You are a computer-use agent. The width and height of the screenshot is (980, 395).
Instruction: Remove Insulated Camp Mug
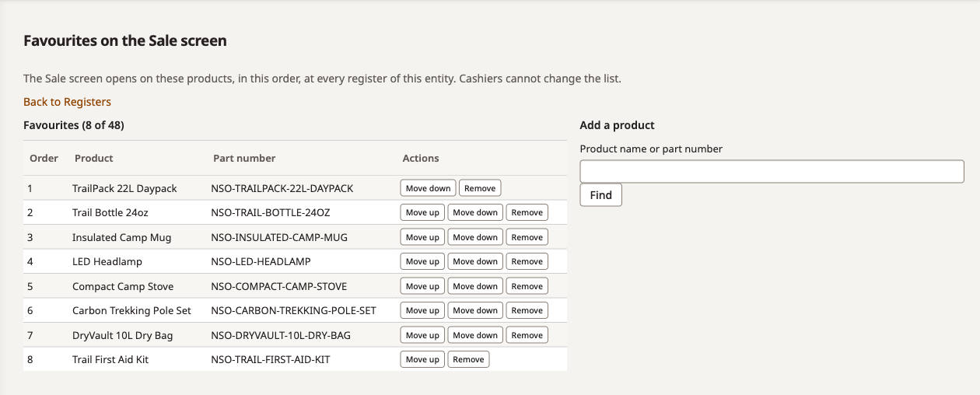[x=527, y=237]
